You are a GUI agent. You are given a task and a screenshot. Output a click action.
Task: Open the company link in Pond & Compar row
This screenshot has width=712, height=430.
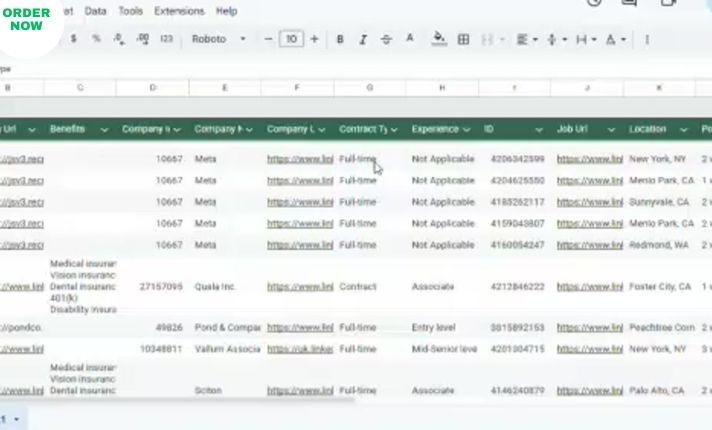point(300,327)
